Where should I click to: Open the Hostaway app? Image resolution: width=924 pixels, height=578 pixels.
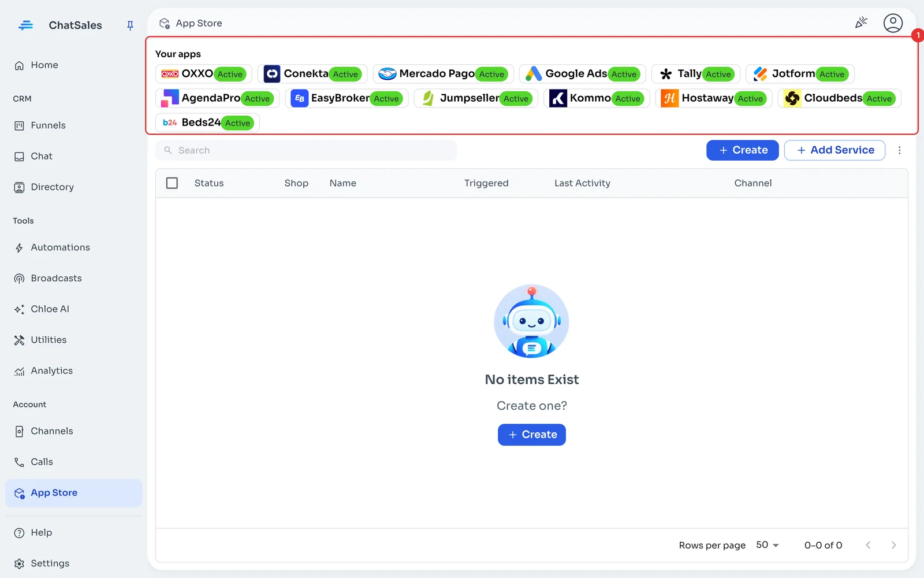coord(714,98)
